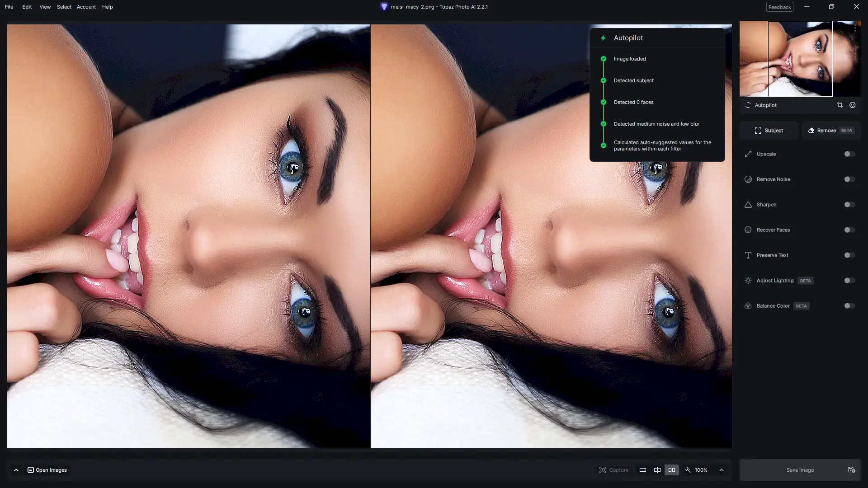Image resolution: width=868 pixels, height=488 pixels.
Task: Open face selection smiley icon
Action: click(852, 105)
